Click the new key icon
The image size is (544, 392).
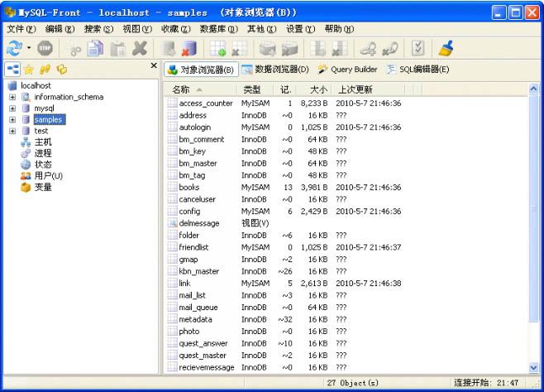[368, 48]
